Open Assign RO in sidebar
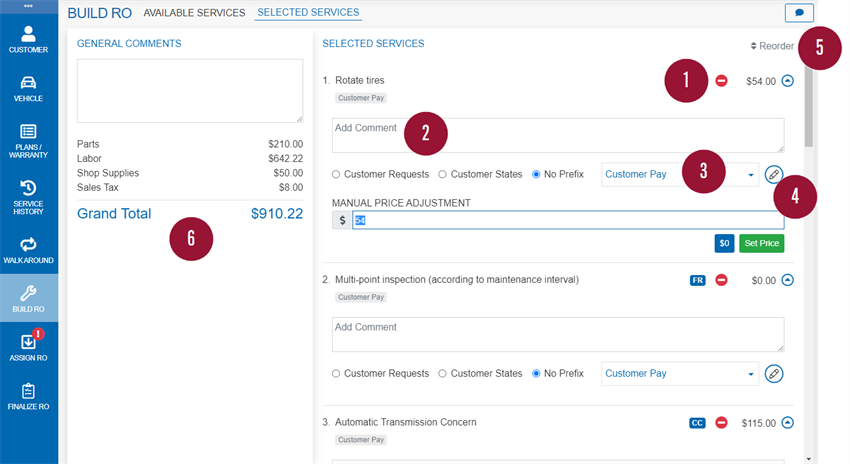850x464 pixels. pos(28,347)
